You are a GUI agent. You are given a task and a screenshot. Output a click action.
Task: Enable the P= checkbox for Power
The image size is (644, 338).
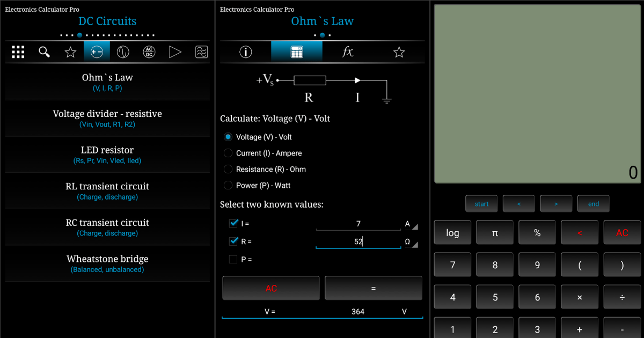[233, 259]
